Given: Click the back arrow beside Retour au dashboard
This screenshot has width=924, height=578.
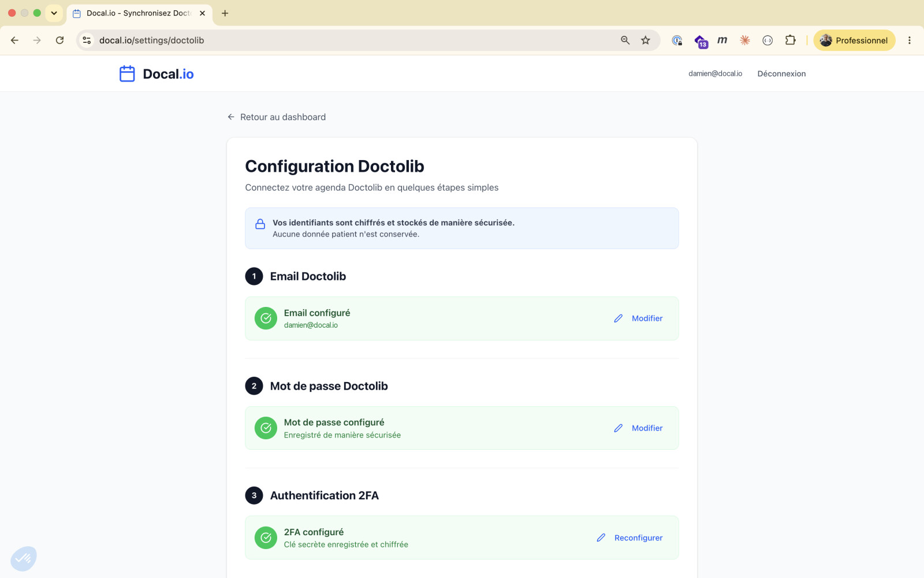Looking at the screenshot, I should click(x=231, y=117).
